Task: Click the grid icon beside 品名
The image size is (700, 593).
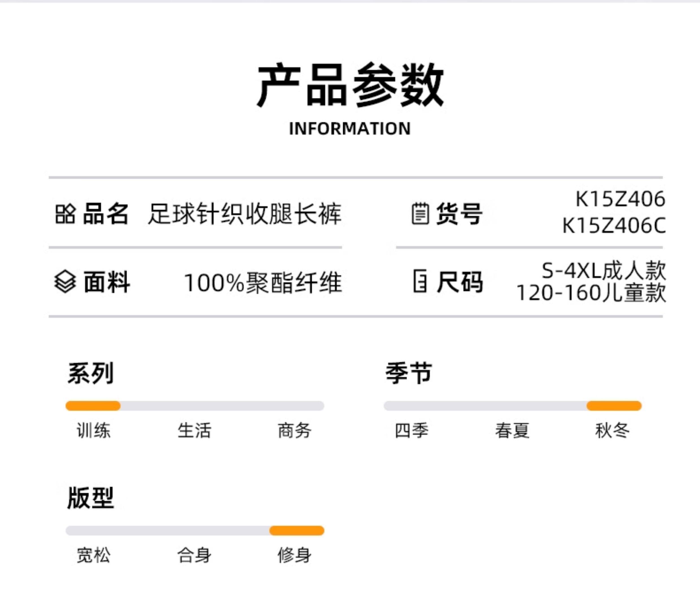Action: click(65, 214)
